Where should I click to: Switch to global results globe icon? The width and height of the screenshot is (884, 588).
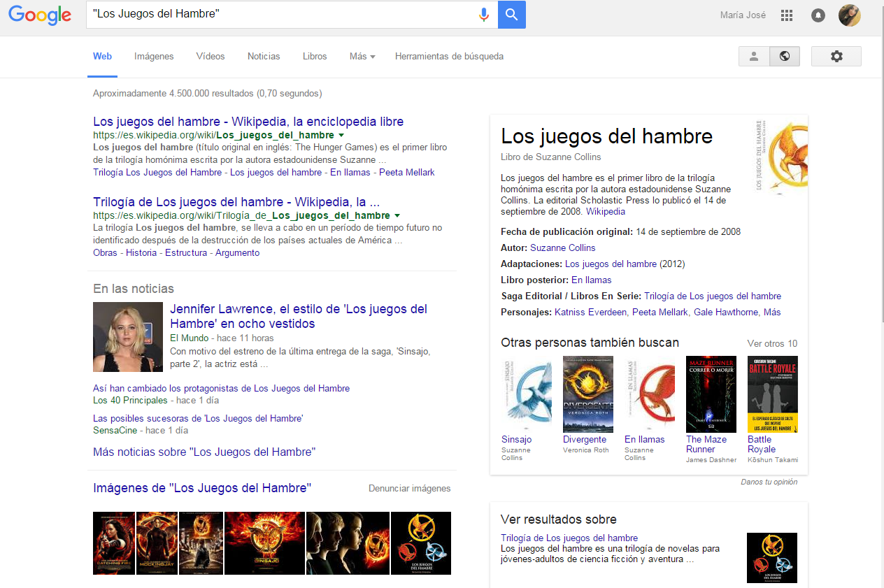(785, 57)
